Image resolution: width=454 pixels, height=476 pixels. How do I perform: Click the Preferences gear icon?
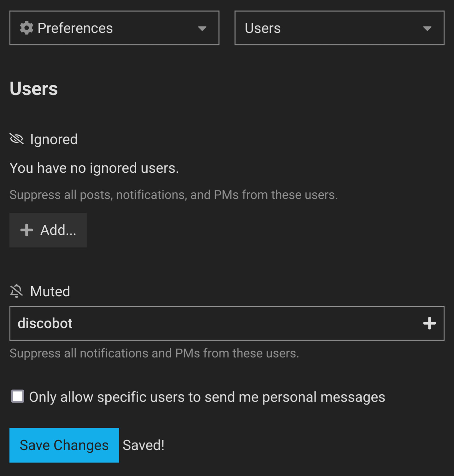pyautogui.click(x=27, y=28)
